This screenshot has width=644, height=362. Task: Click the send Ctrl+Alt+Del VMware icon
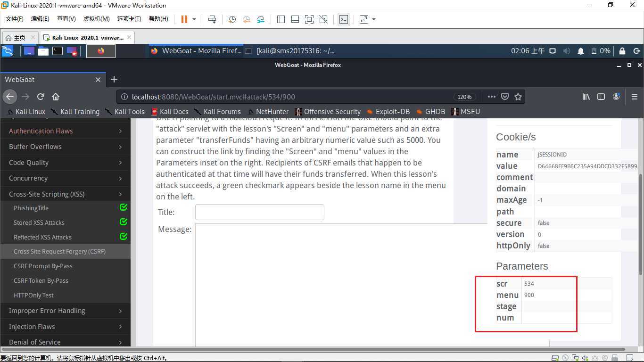[212, 19]
